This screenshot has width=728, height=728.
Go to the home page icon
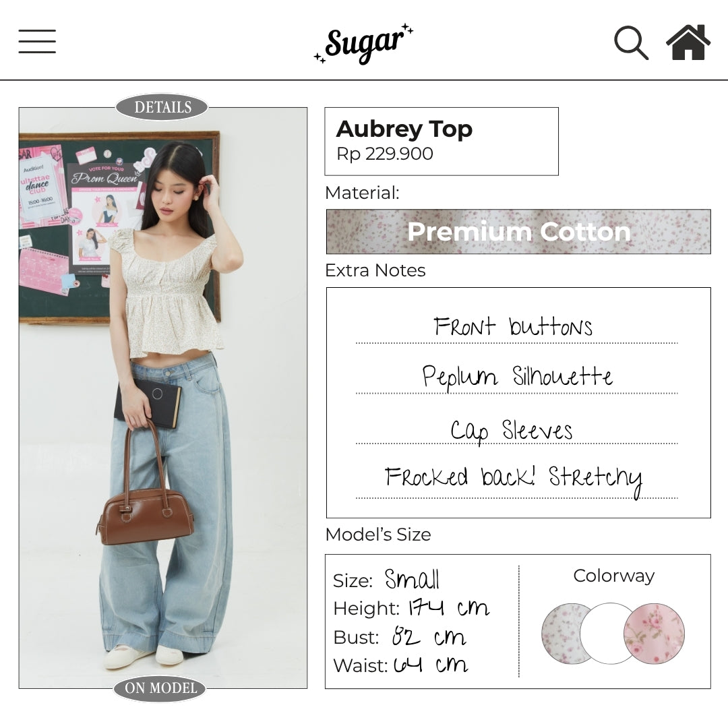[x=688, y=42]
